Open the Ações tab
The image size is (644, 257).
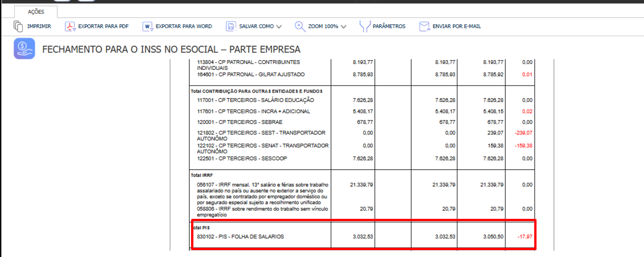tap(36, 12)
